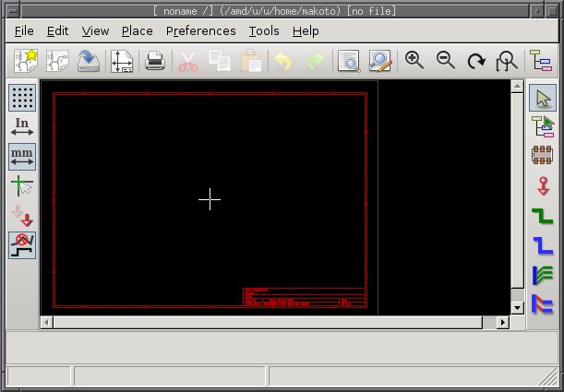
Task: Click the vertical scrollbar down arrow
Action: tap(517, 306)
